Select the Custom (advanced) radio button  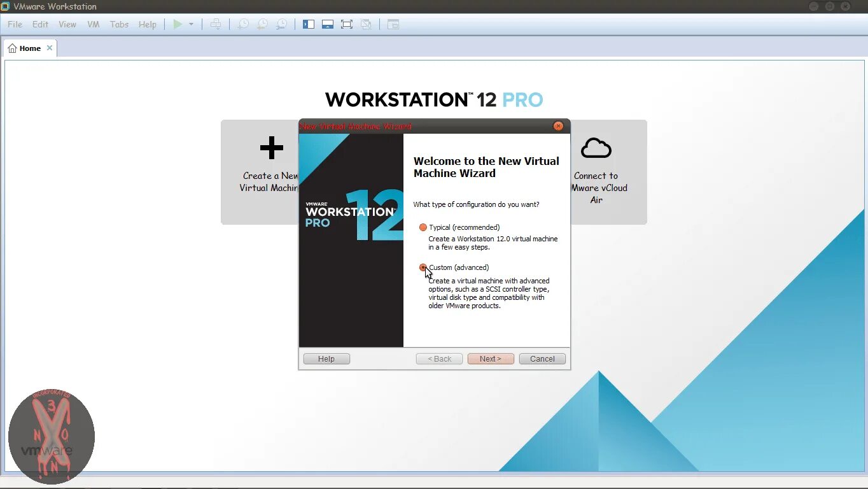coord(423,267)
